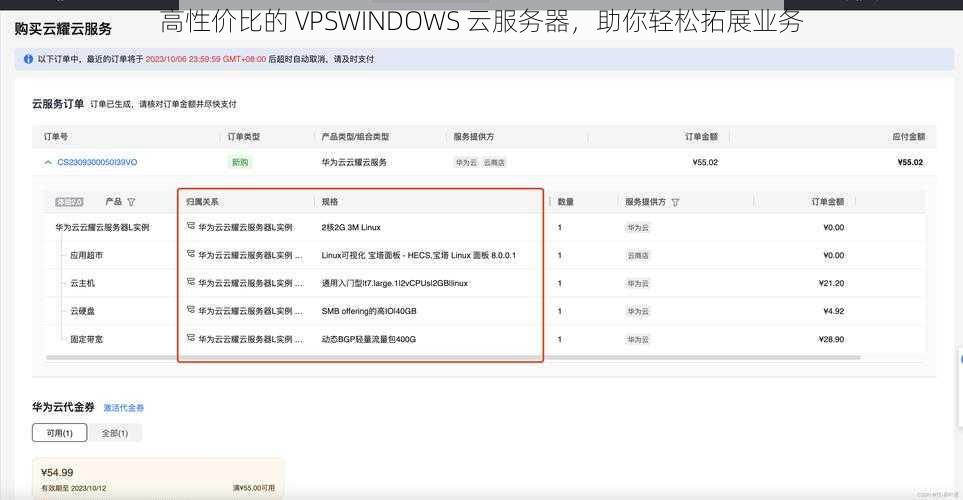
Task: Click the 购买云耀云服务 page title
Action: [63, 28]
